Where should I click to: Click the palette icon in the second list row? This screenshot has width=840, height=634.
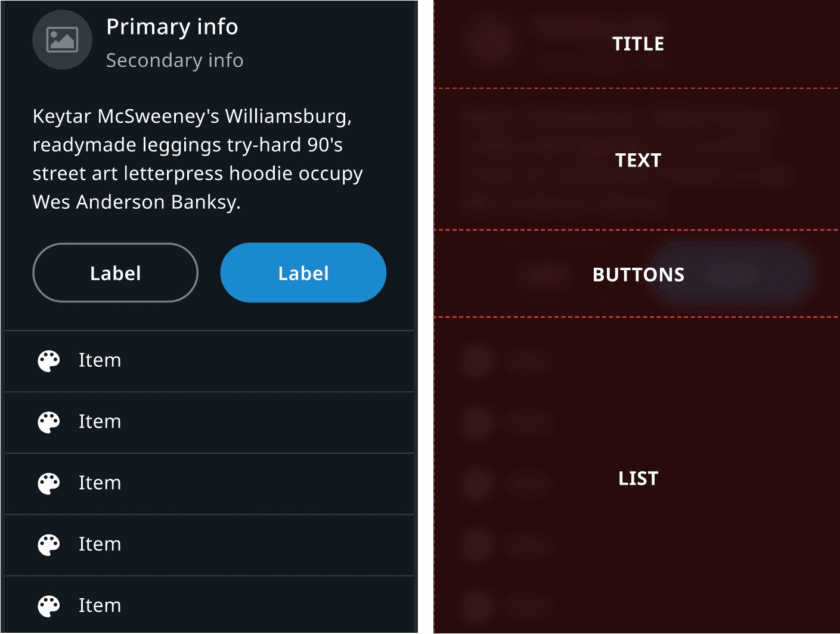click(x=49, y=422)
